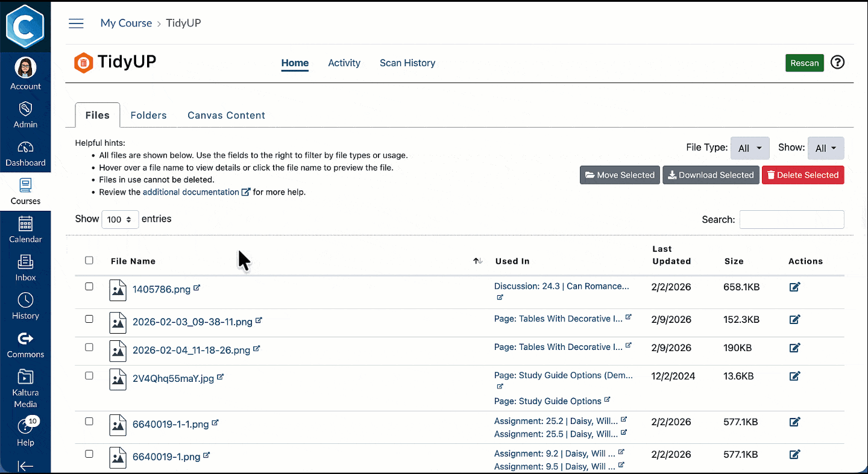Viewport: 868px width, 474px height.
Task: Collapse the global navigation sidebar arrow
Action: [25, 466]
